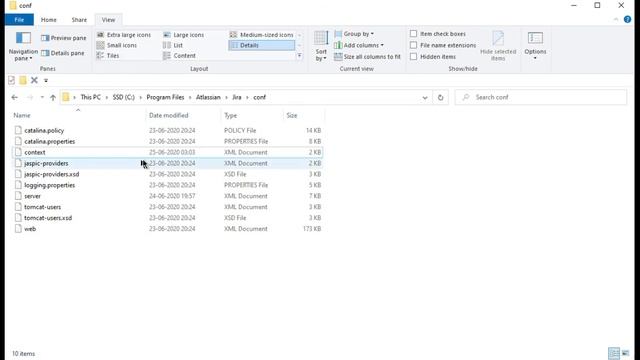Sort by the Size column header
640x360 pixels.
[x=304, y=116]
